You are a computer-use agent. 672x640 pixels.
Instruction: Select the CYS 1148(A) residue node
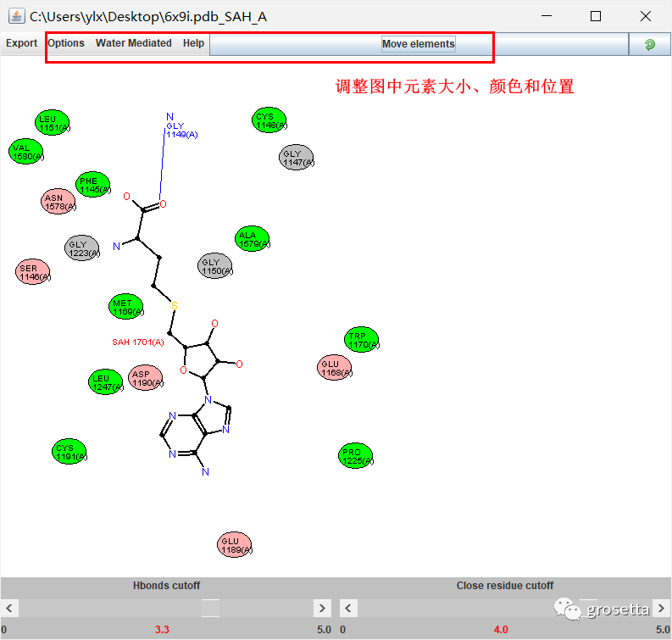pyautogui.click(x=269, y=120)
